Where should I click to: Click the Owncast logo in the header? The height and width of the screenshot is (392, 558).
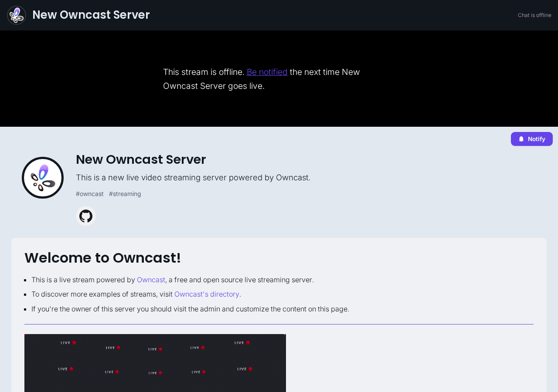click(17, 15)
